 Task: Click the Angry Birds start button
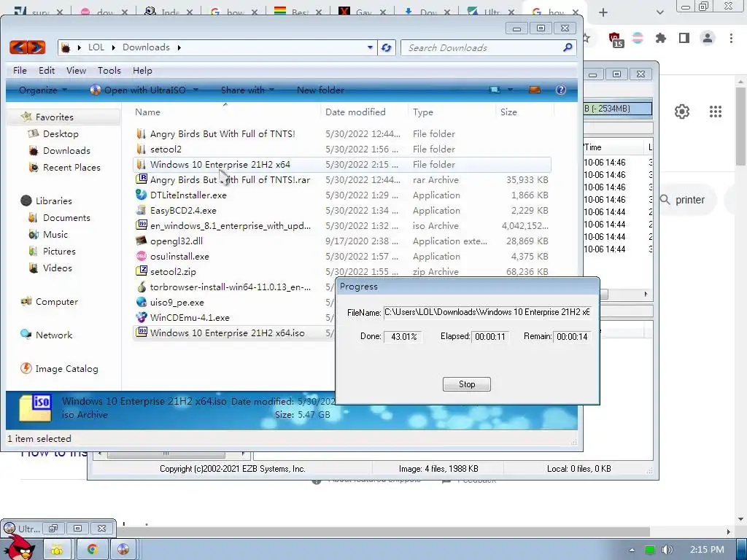click(x=20, y=547)
